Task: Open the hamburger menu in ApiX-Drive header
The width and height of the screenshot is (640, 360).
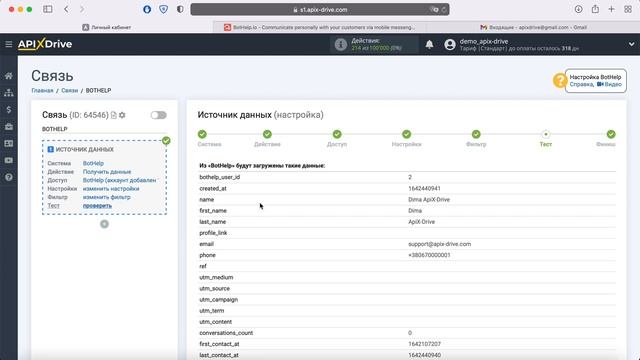Action: pos(9,44)
